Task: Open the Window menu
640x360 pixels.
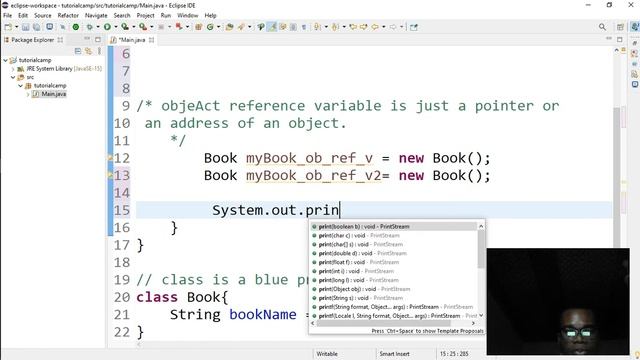Action: (187, 16)
